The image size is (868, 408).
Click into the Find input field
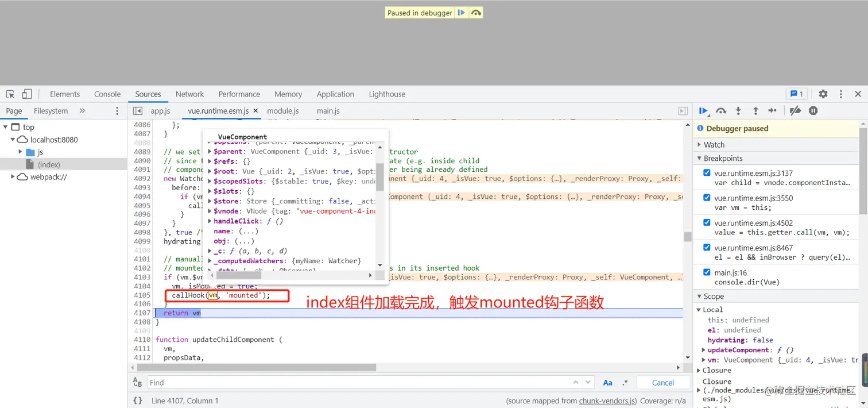coord(358,383)
